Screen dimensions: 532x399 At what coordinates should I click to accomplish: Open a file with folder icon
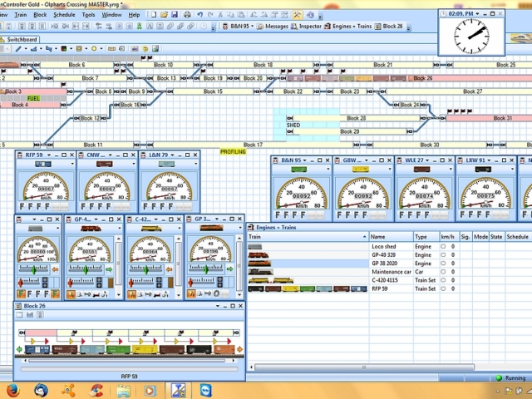point(165,15)
